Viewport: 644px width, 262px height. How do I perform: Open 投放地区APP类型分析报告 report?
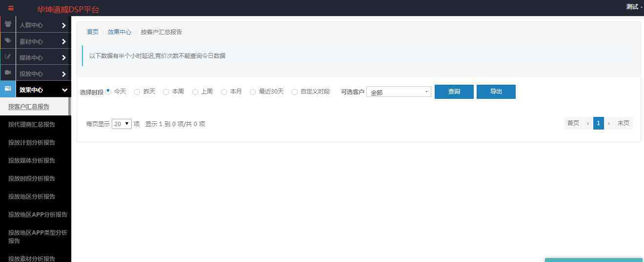(38, 237)
